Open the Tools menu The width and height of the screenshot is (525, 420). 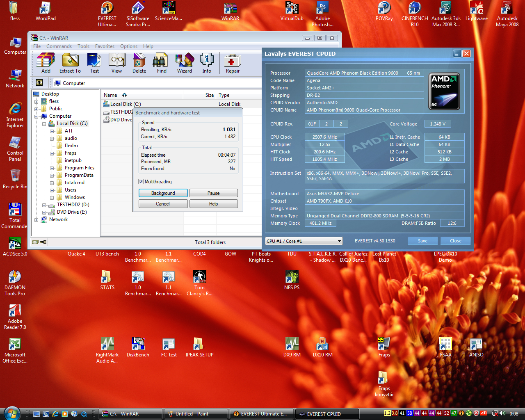[x=83, y=46]
